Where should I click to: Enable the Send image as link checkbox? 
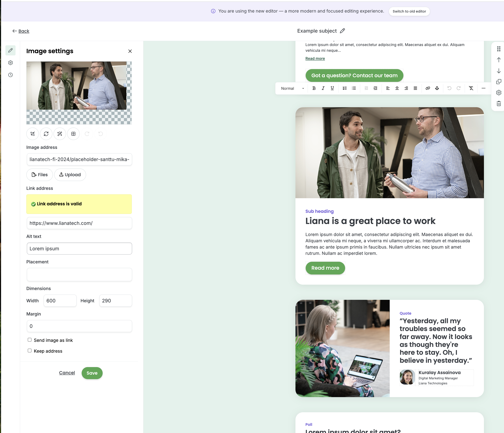[30, 340]
